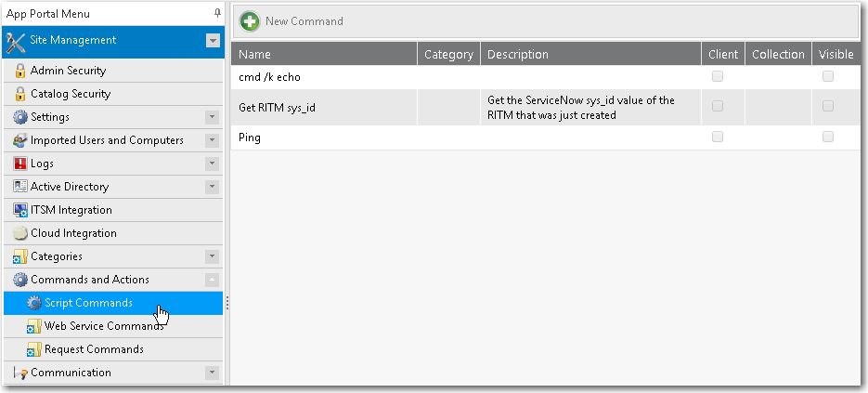Click the Cloud Integration icon

point(20,233)
